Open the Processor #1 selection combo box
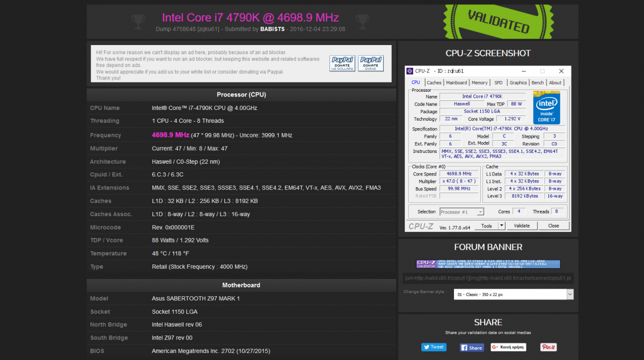Image resolution: width=644 pixels, height=360 pixels. point(462,212)
